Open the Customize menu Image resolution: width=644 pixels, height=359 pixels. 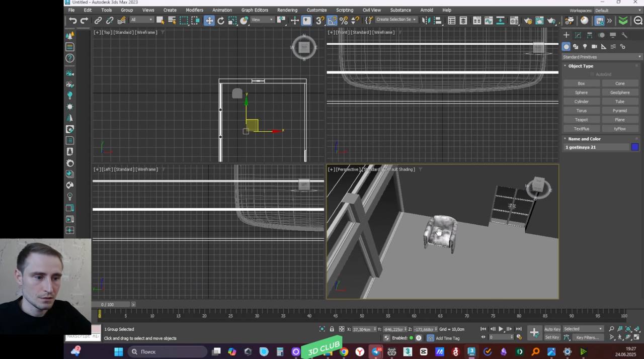coord(316,10)
